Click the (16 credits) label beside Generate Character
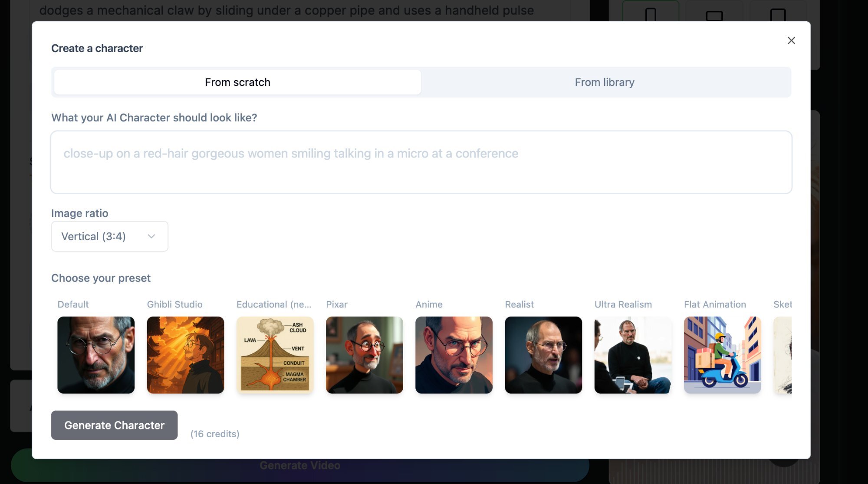868x484 pixels. (215, 433)
